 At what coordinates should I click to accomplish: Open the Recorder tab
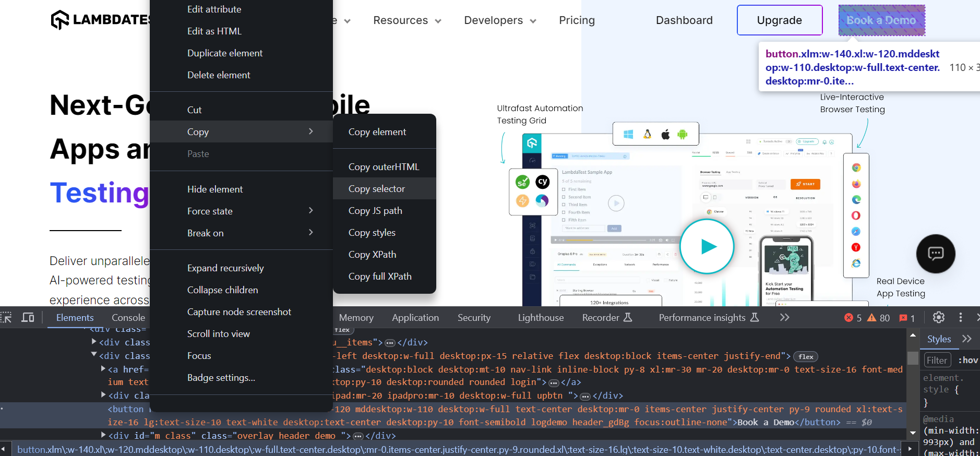[x=607, y=317]
